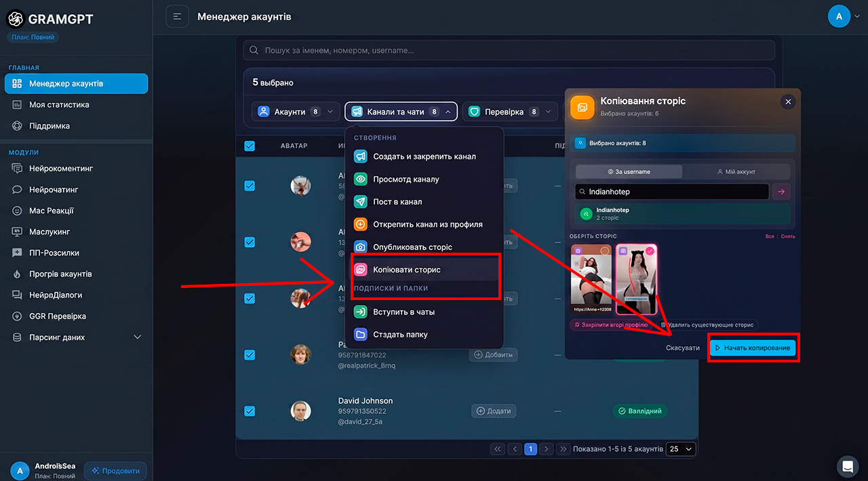
Task: Switch to the За username tab
Action: (x=629, y=171)
